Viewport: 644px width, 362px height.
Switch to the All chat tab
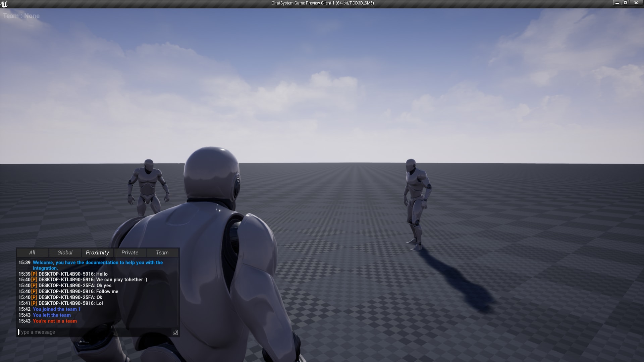(x=32, y=252)
